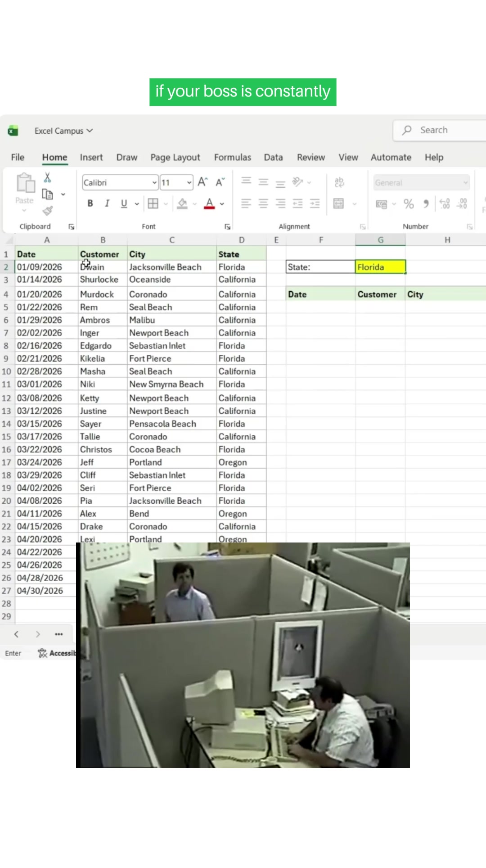Click Center alignment icon
The height and width of the screenshot is (868, 486).
pyautogui.click(x=263, y=203)
